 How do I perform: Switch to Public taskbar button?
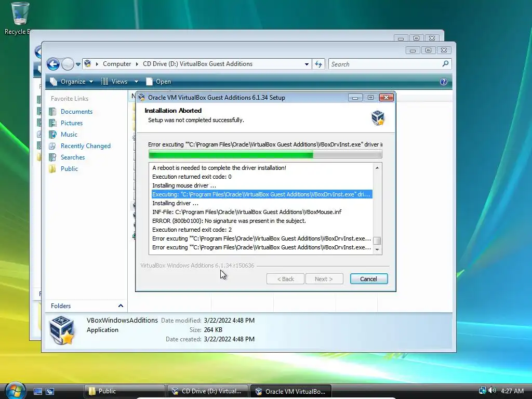tap(124, 391)
